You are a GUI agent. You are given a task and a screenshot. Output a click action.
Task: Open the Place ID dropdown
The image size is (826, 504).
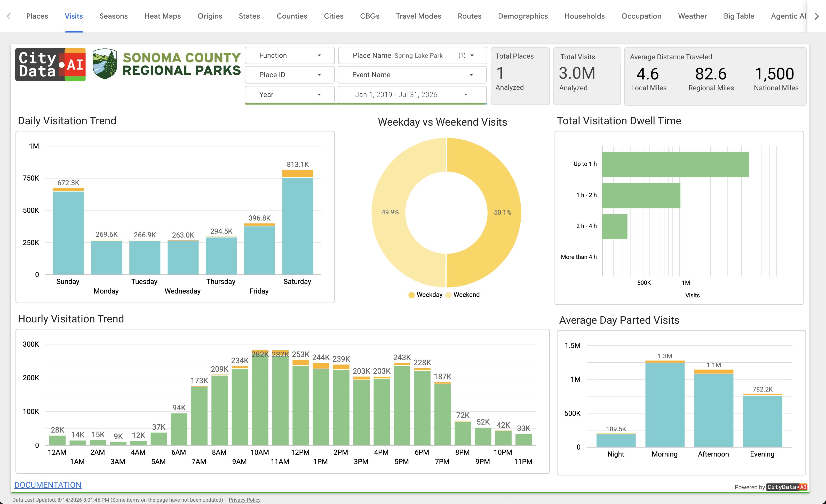(x=290, y=75)
